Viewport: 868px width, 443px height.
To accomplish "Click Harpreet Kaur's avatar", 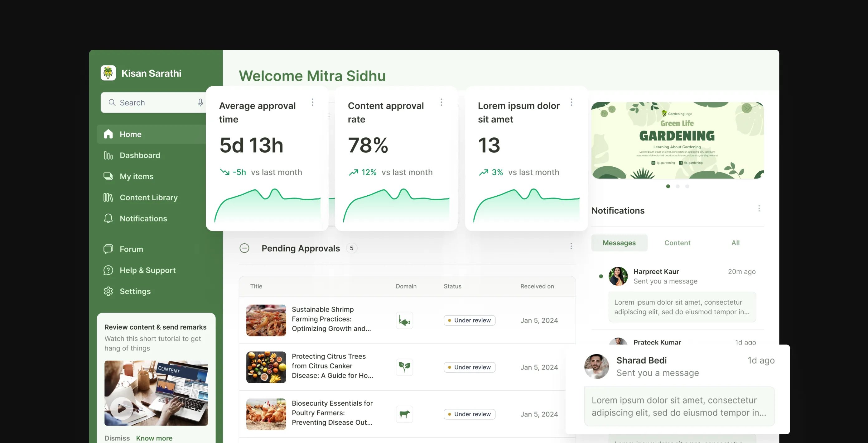I will click(618, 276).
